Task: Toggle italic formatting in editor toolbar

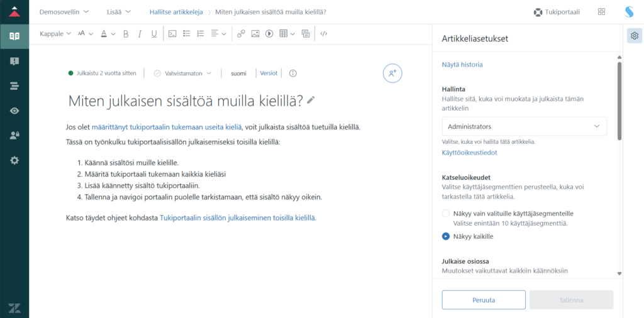Action: point(140,34)
